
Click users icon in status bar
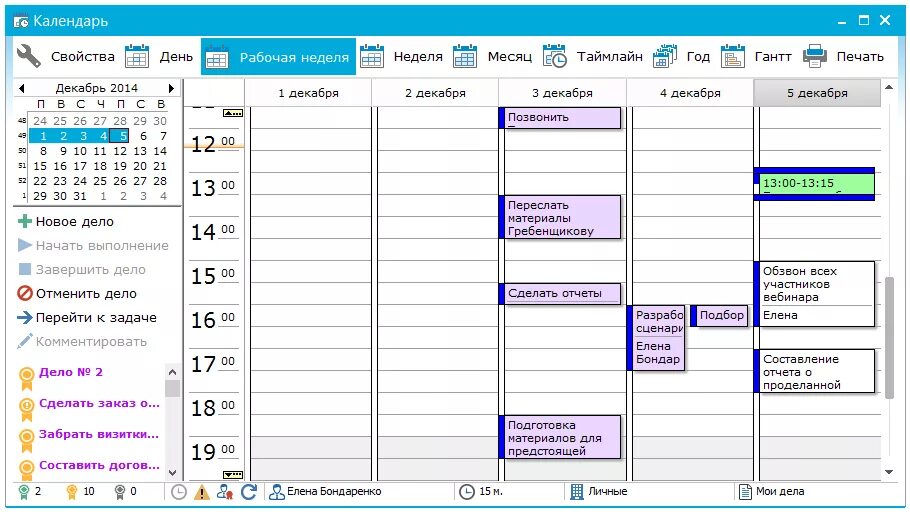225,492
